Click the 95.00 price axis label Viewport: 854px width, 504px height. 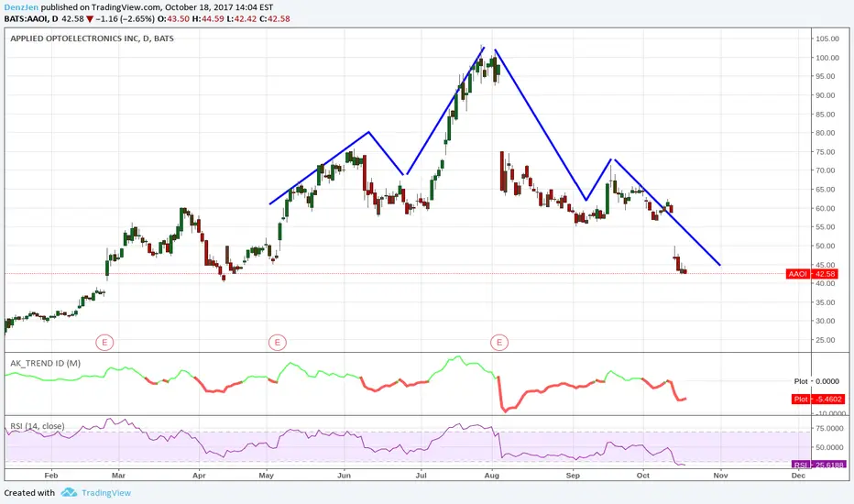point(827,76)
